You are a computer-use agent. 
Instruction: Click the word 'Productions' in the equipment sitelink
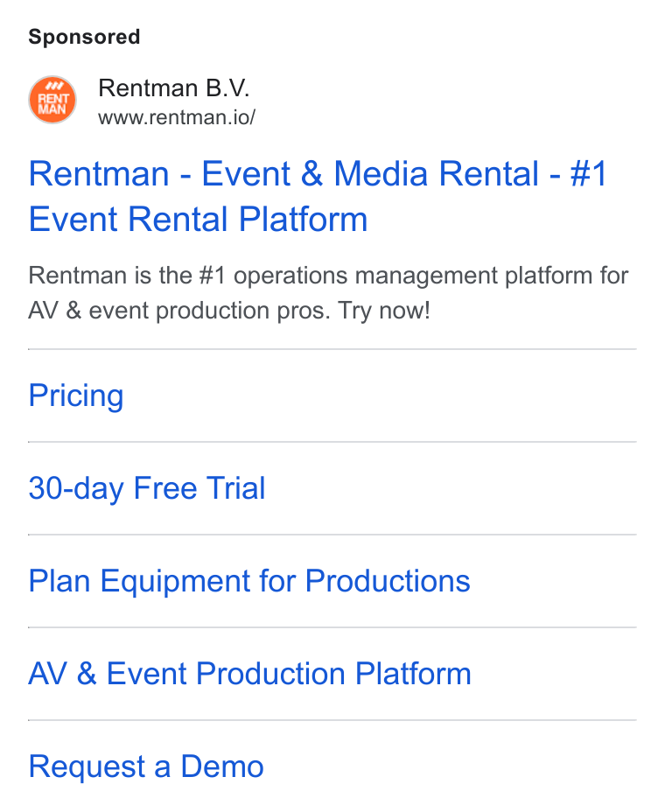[388, 581]
